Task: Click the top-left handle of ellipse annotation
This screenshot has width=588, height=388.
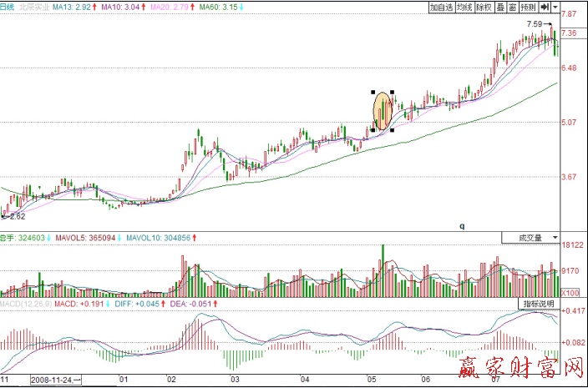Action: [x=373, y=92]
